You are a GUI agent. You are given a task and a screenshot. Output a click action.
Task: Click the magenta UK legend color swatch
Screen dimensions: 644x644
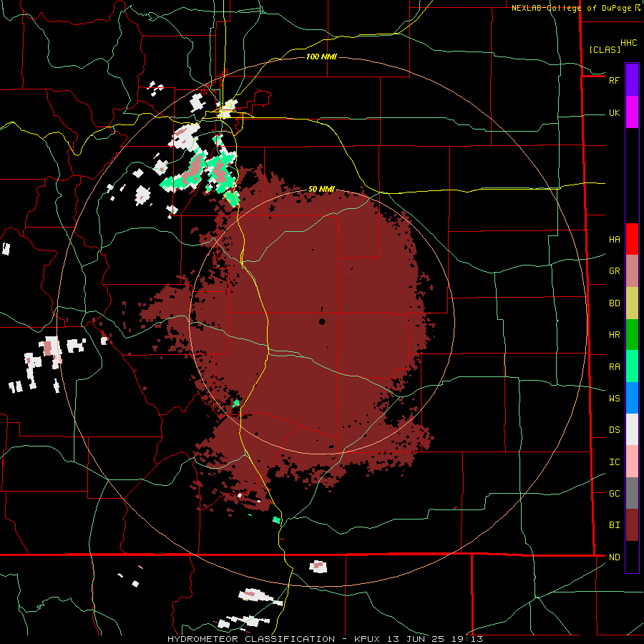tap(632, 112)
